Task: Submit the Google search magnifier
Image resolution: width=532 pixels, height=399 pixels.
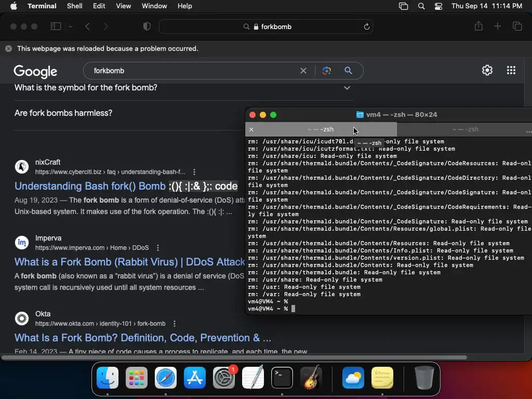Action: (x=348, y=71)
